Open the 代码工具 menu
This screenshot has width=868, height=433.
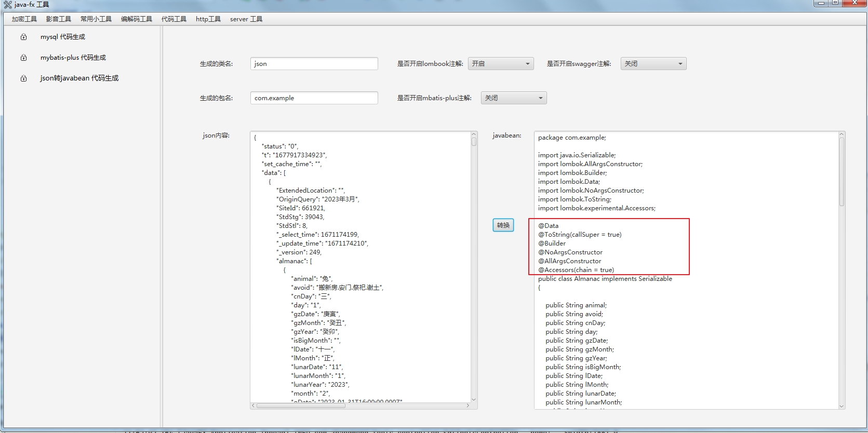(173, 19)
